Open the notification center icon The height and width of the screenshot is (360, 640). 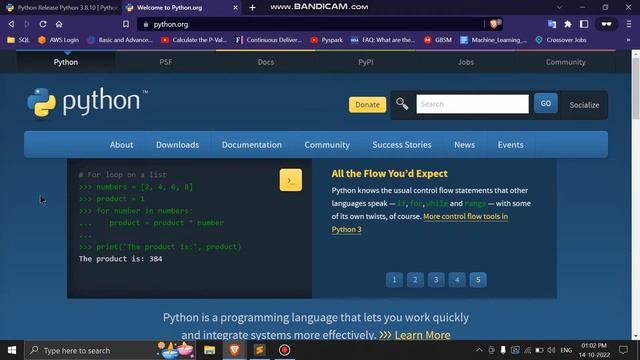(x=623, y=350)
